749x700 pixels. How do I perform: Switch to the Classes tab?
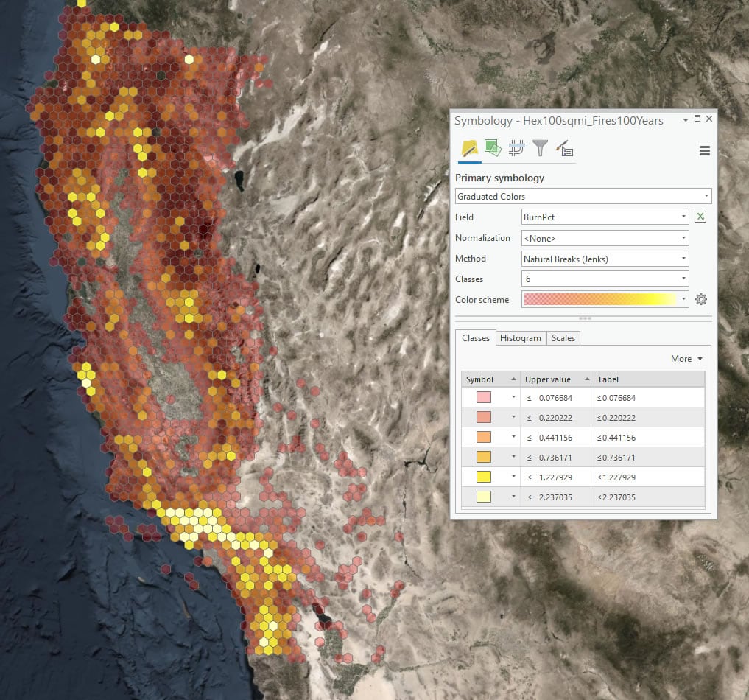click(475, 337)
